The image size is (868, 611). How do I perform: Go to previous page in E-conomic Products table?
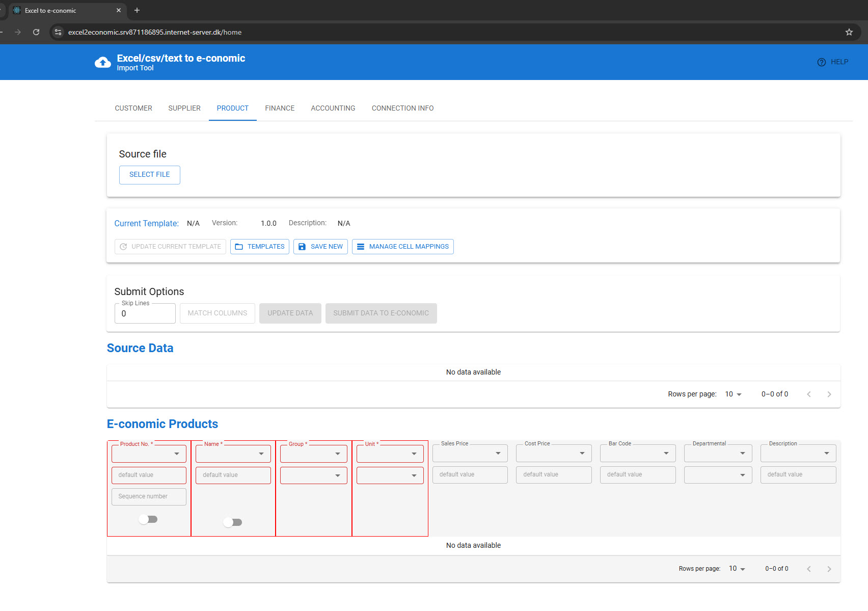808,569
